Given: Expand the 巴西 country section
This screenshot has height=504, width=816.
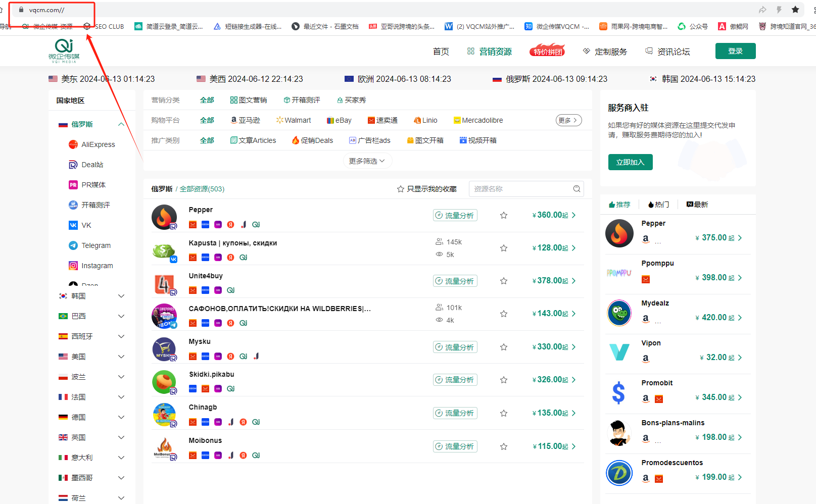Looking at the screenshot, I should 121,316.
